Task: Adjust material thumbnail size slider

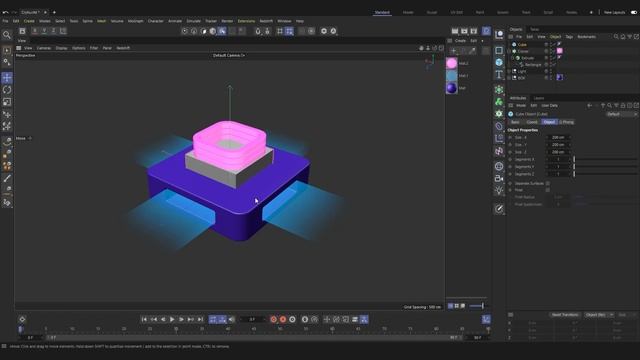Action: coord(477,306)
